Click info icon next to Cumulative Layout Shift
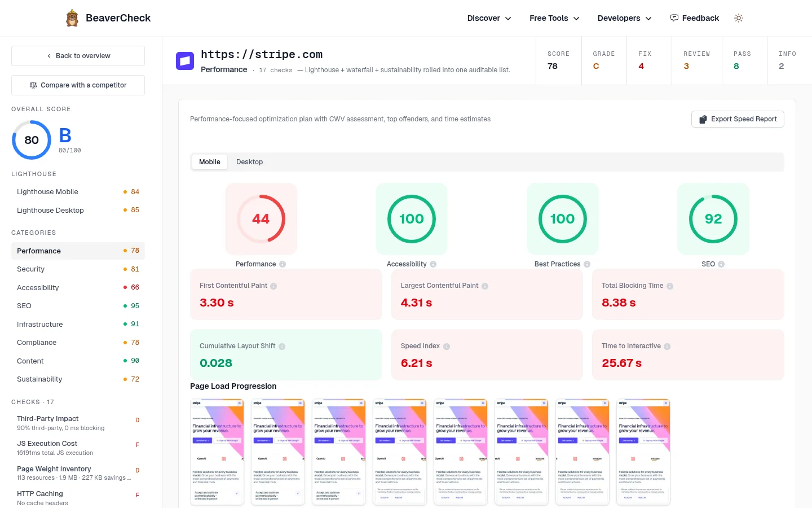This screenshot has width=812, height=508. click(282, 347)
